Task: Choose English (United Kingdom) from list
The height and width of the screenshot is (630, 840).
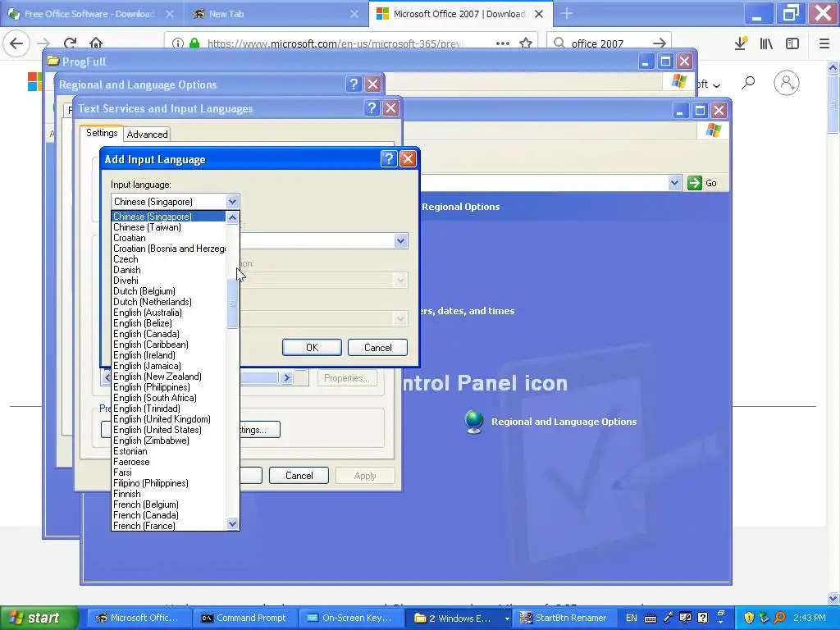Action: point(169,419)
